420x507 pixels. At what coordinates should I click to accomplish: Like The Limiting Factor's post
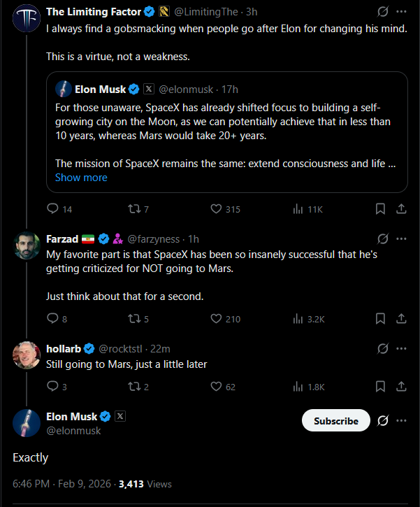[x=217, y=208]
